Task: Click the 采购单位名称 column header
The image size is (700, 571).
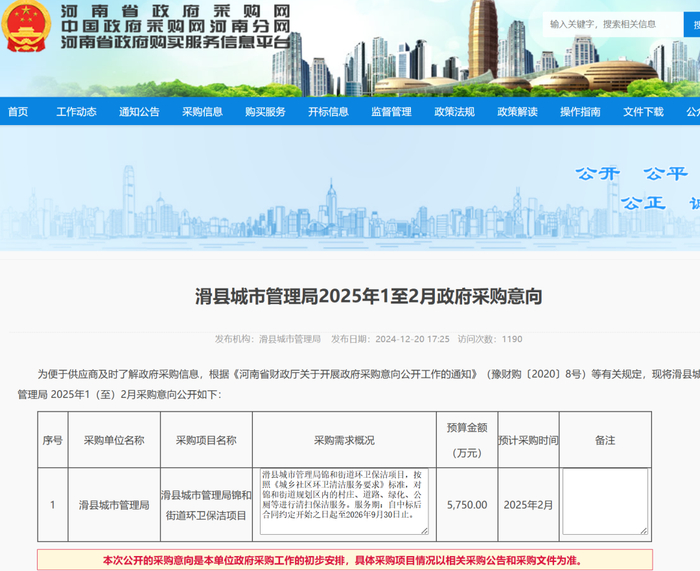Action: (x=114, y=440)
